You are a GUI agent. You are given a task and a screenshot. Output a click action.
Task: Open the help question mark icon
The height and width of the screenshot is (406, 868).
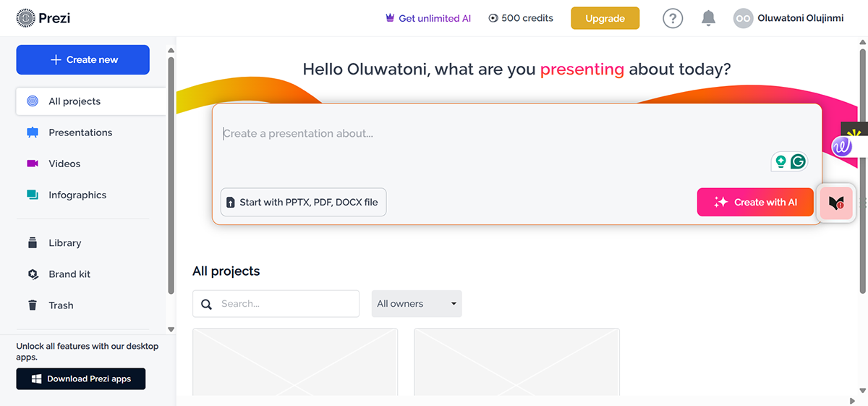673,19
